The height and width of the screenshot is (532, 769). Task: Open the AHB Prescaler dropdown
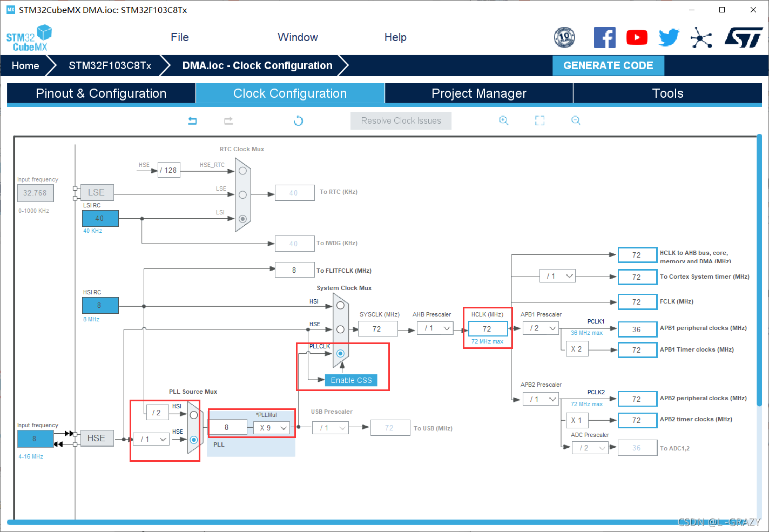coord(435,328)
